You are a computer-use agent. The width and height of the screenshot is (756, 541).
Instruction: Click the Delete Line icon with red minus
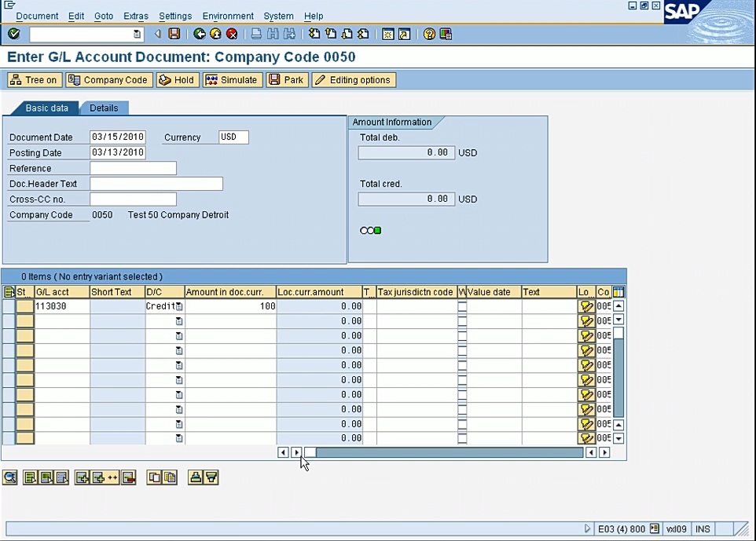point(129,477)
